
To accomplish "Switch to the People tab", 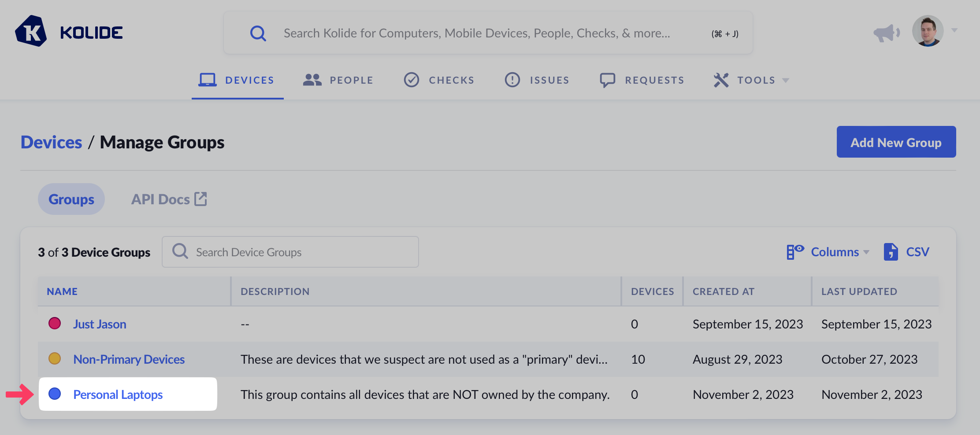I will coord(338,80).
